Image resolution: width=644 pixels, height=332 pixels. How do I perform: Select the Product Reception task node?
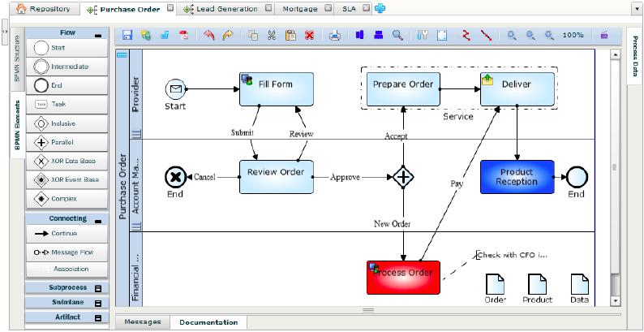coord(517,177)
